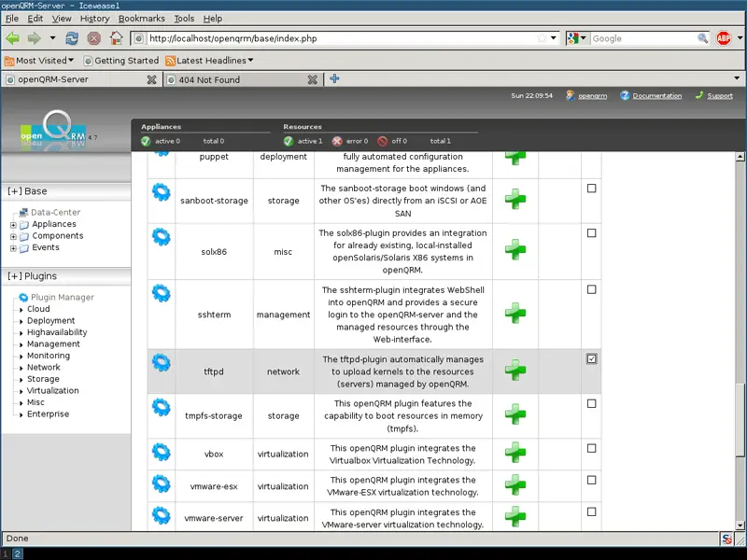Enable the solx86 plugin with its plus icon
The image size is (747, 560).
click(x=515, y=249)
